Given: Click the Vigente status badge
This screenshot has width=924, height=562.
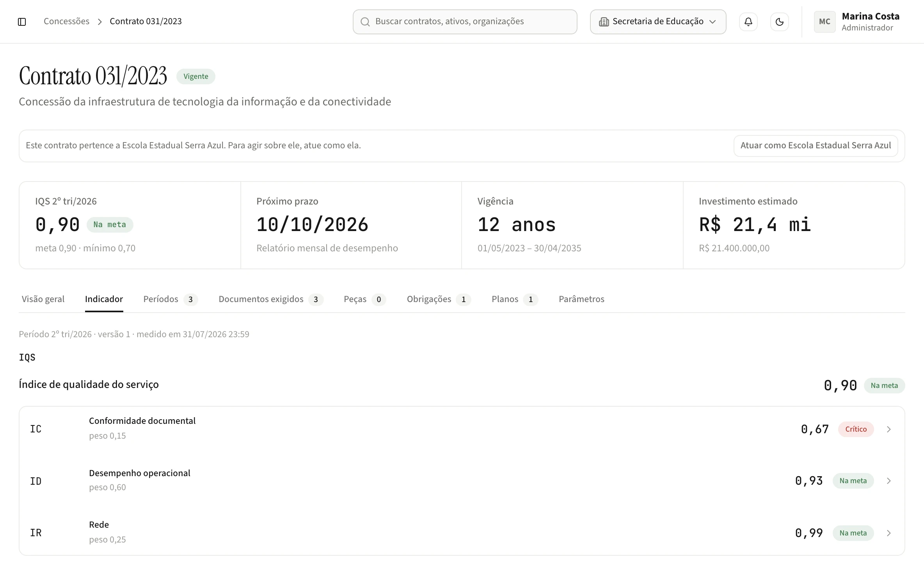Looking at the screenshot, I should pos(196,76).
